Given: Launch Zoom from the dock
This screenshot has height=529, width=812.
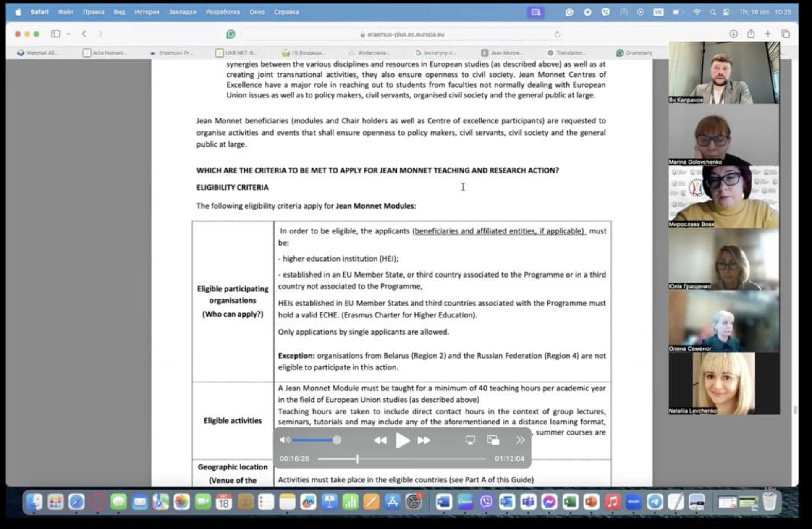Looking at the screenshot, I should coord(634,502).
